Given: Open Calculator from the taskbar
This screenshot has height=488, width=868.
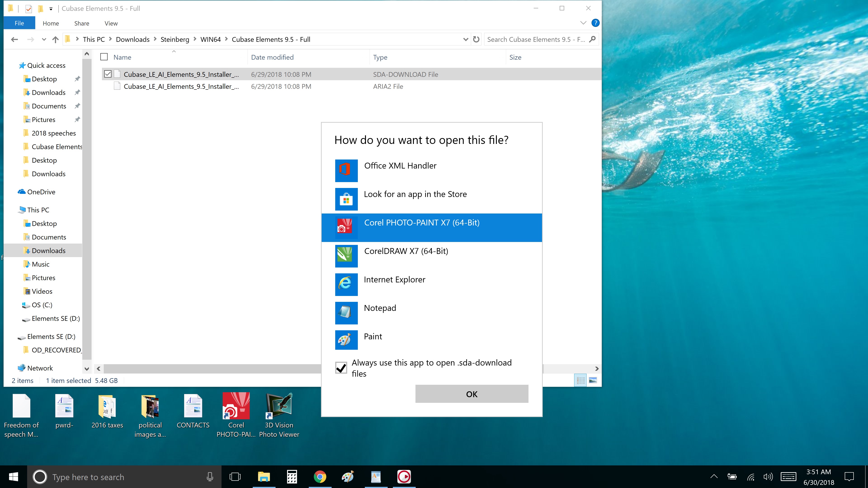Looking at the screenshot, I should click(292, 477).
